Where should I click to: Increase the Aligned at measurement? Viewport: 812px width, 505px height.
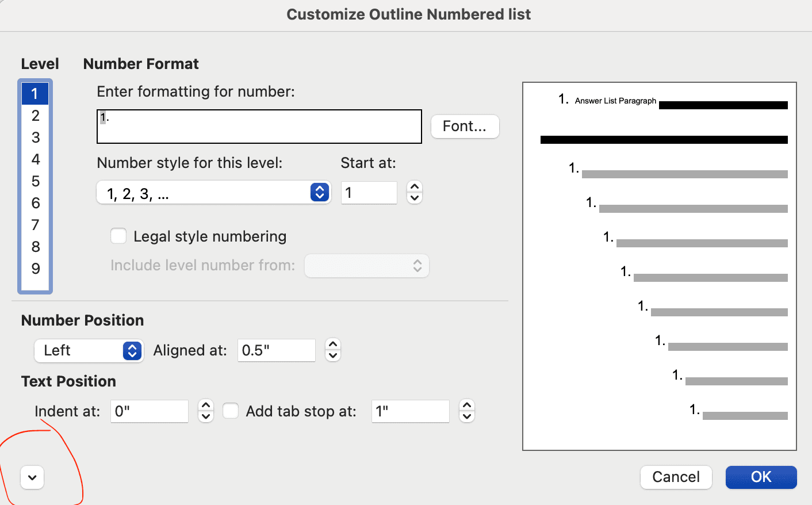click(x=332, y=345)
